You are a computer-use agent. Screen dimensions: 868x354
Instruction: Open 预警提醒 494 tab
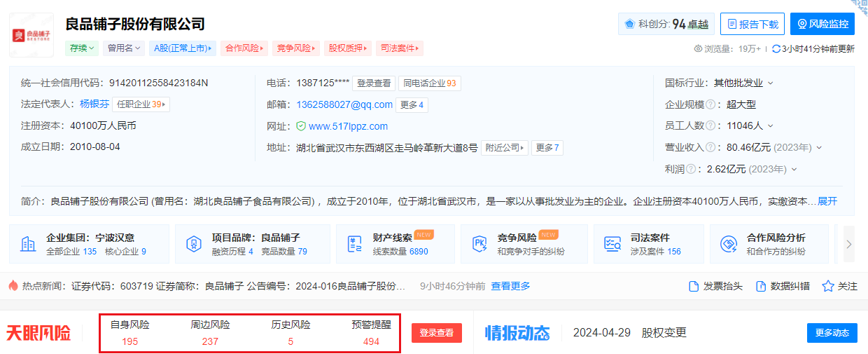(372, 333)
